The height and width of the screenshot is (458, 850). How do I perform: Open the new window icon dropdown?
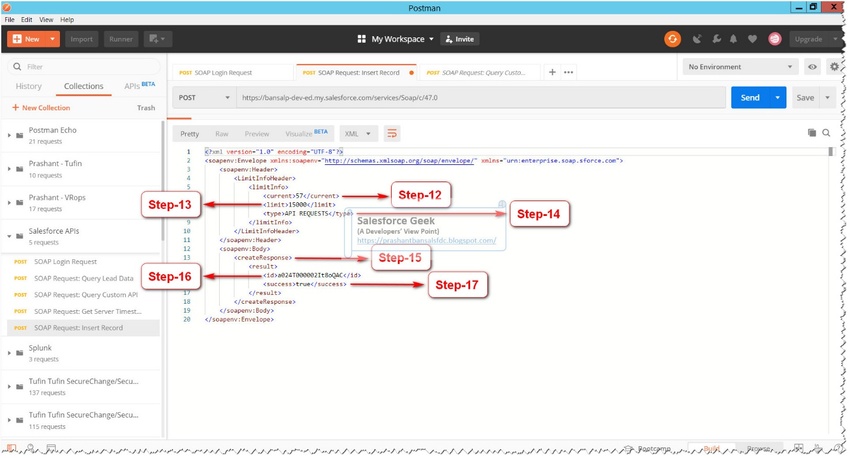157,39
